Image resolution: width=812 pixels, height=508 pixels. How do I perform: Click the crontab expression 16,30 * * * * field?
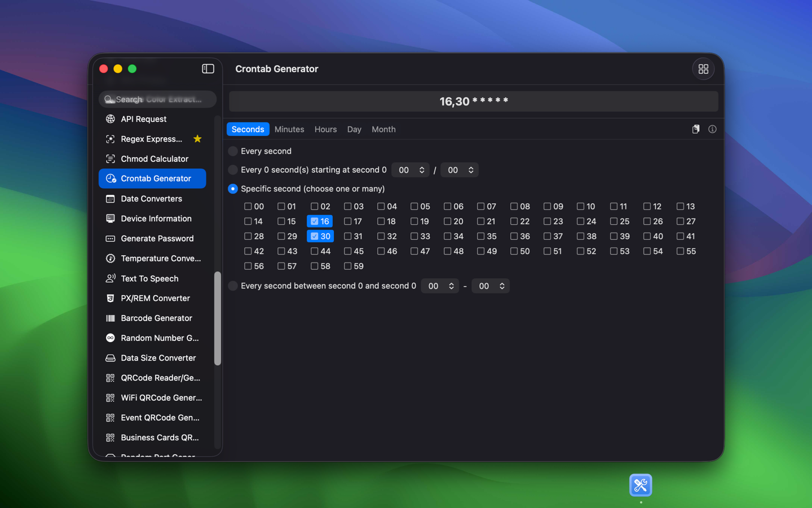(474, 102)
